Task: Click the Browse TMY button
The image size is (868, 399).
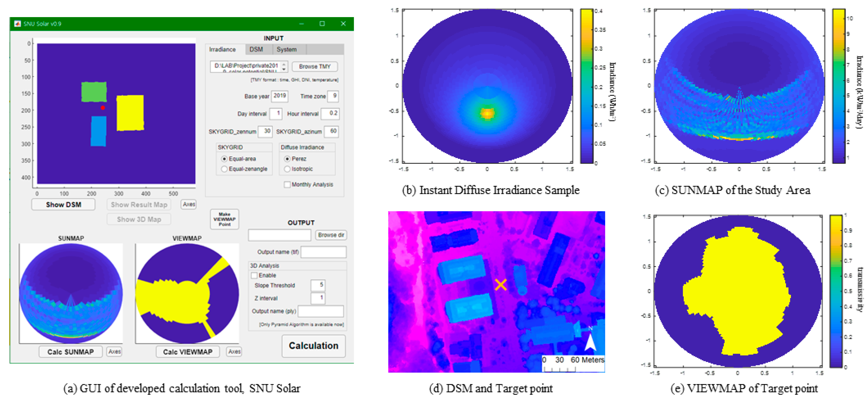Action: [x=315, y=67]
